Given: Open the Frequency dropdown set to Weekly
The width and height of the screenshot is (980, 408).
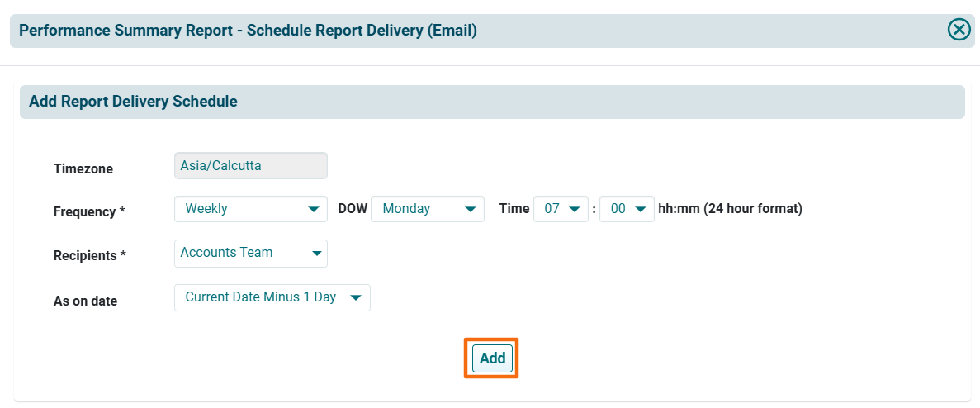Looking at the screenshot, I should pyautogui.click(x=250, y=209).
